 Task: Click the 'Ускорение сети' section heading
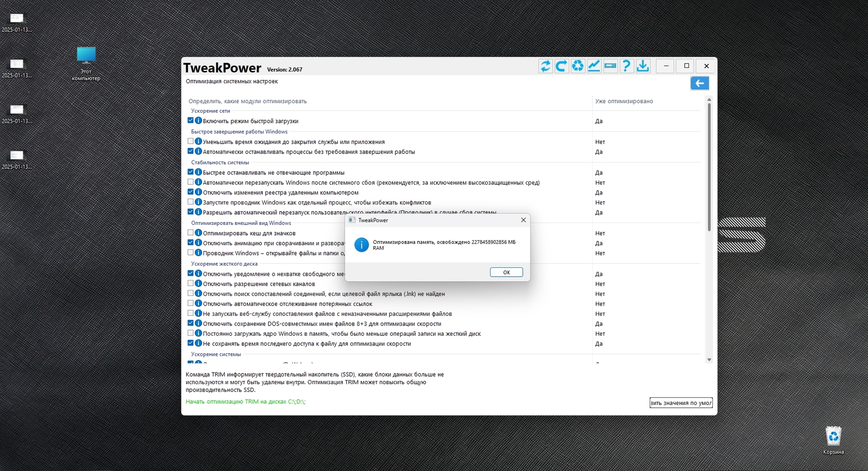(x=210, y=111)
